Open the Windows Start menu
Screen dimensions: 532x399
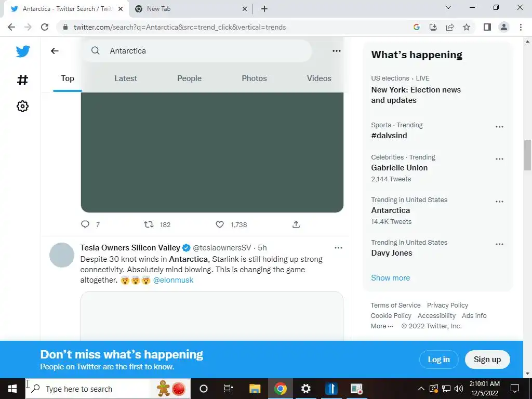(12, 389)
